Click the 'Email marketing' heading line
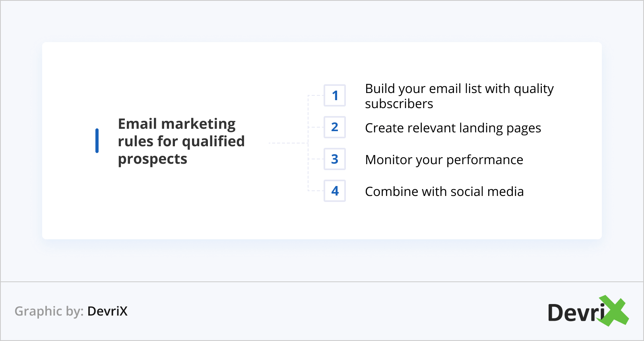 click(x=177, y=124)
